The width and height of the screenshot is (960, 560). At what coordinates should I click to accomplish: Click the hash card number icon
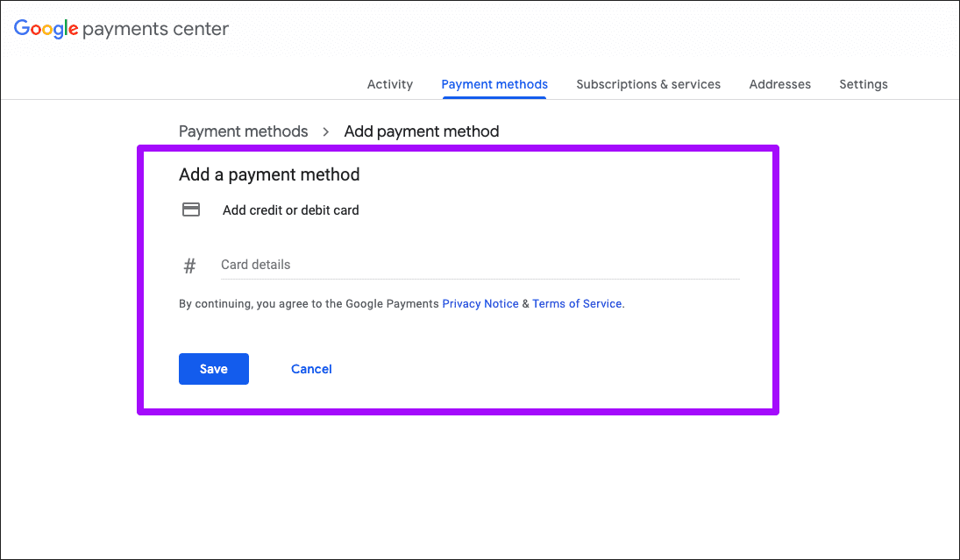coord(189,266)
